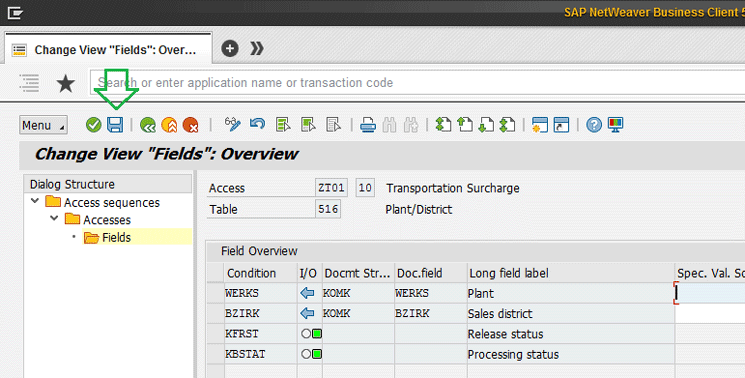
Task: Click the Print icon
Action: tap(368, 125)
